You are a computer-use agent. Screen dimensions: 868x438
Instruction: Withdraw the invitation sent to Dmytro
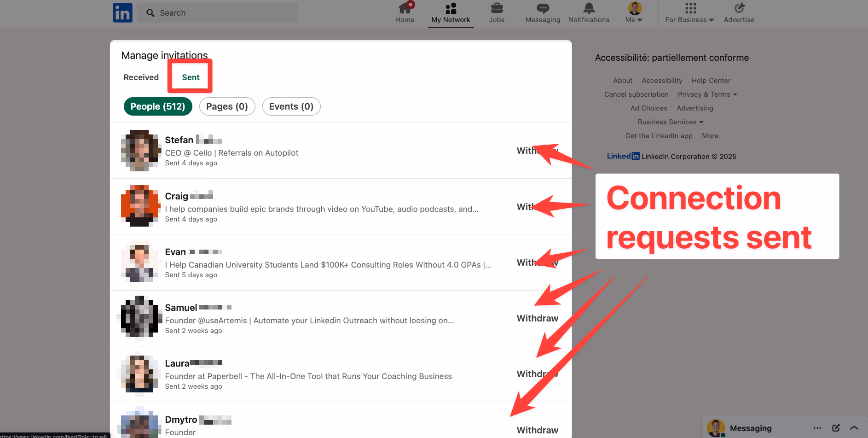[537, 430]
